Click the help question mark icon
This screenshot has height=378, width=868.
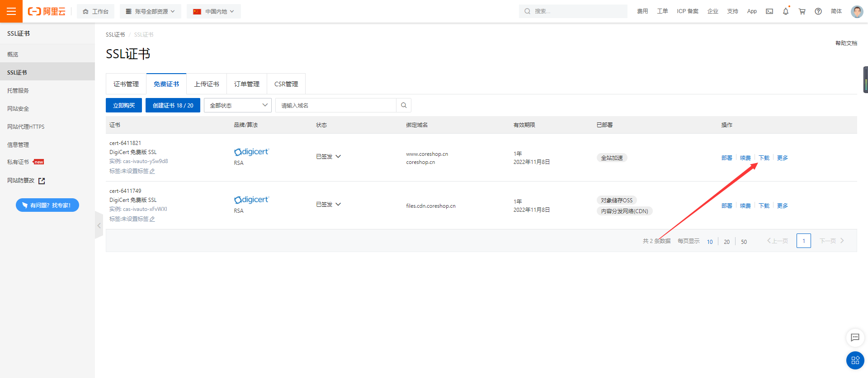pos(818,11)
